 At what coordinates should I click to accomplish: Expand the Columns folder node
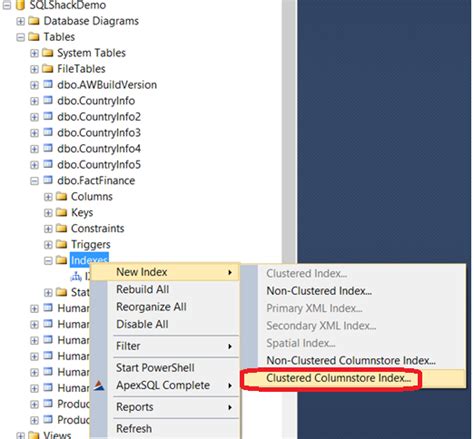[48, 197]
